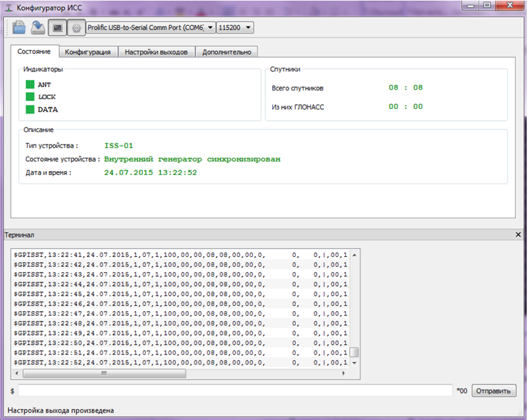Click the terminal vertical scrollbar down arrow
The height and width of the screenshot is (420, 528).
pos(354,363)
